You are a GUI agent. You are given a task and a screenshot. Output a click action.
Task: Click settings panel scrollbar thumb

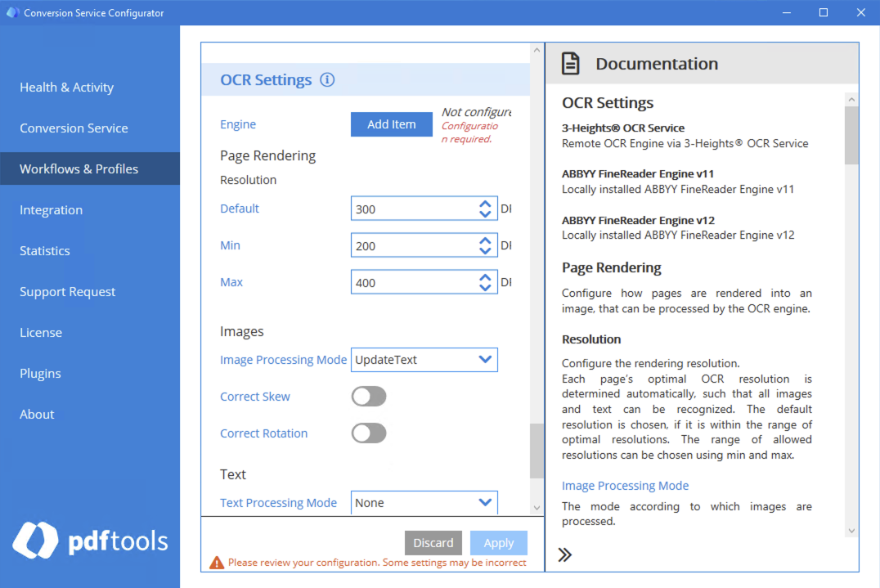tap(537, 451)
